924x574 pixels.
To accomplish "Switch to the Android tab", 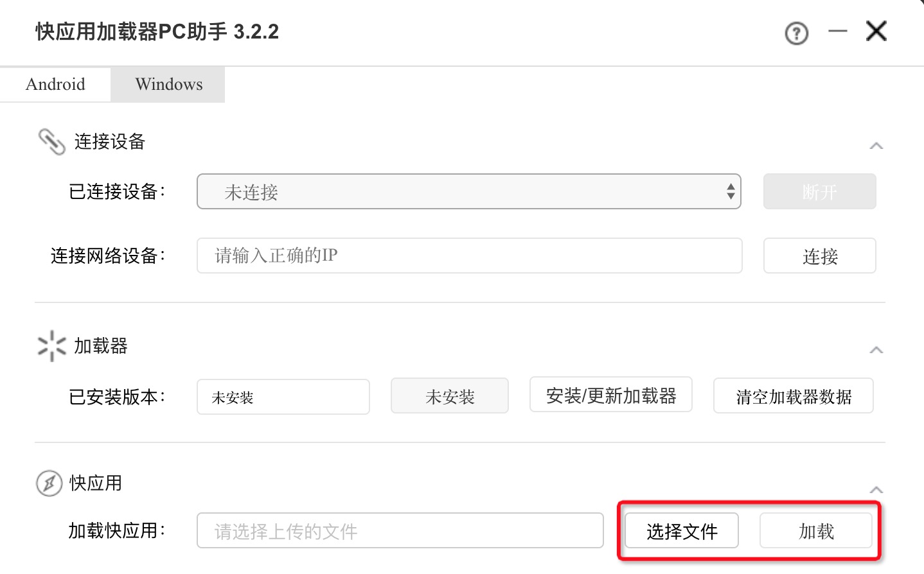I will [55, 84].
